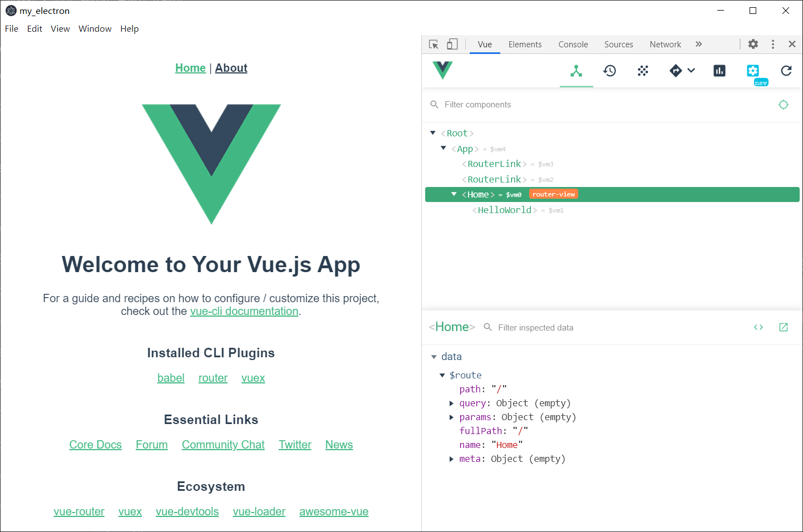803x532 pixels.
Task: Open the Vuex history icon
Action: 610,71
